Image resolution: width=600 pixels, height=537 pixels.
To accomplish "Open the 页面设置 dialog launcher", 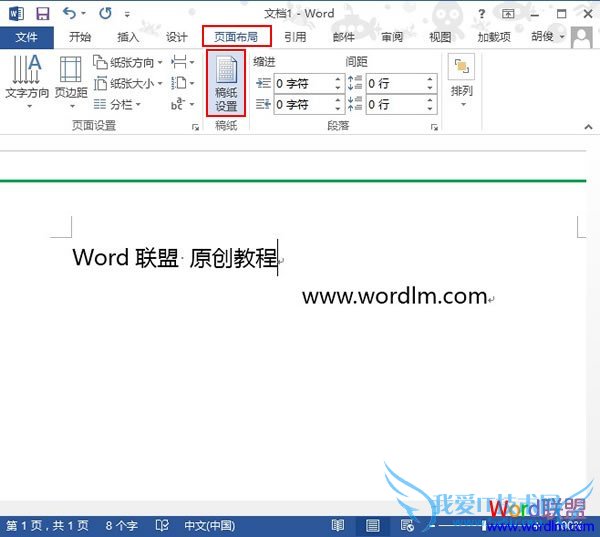I will click(x=195, y=128).
